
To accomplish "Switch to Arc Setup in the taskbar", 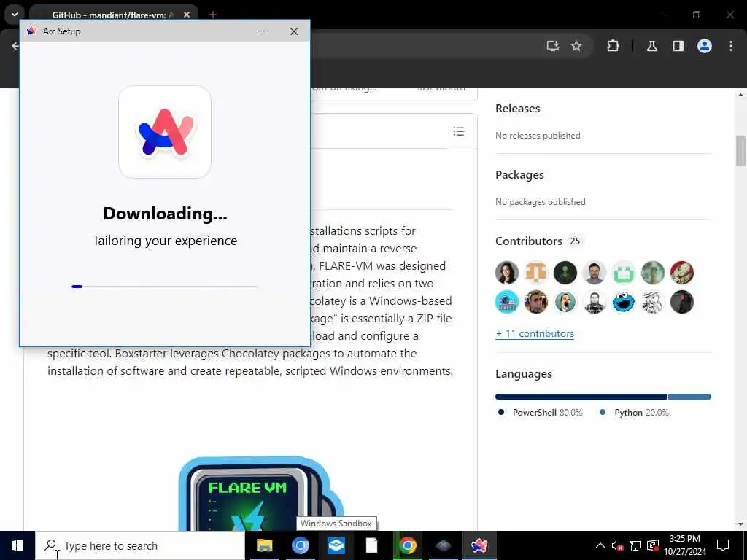I will pos(479,545).
